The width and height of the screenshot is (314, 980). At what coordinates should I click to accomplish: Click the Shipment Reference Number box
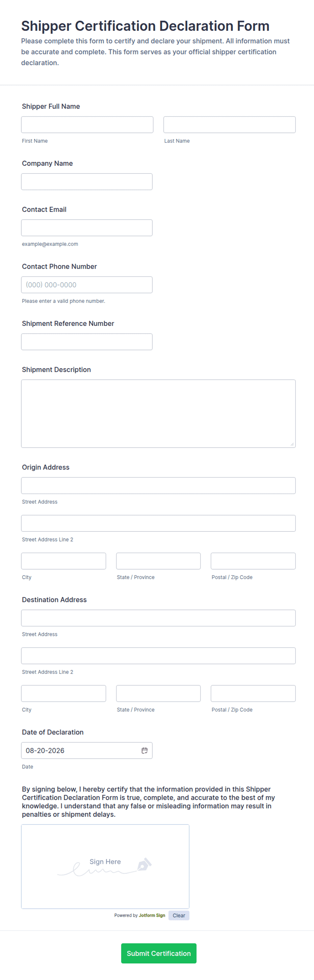pyautogui.click(x=87, y=342)
